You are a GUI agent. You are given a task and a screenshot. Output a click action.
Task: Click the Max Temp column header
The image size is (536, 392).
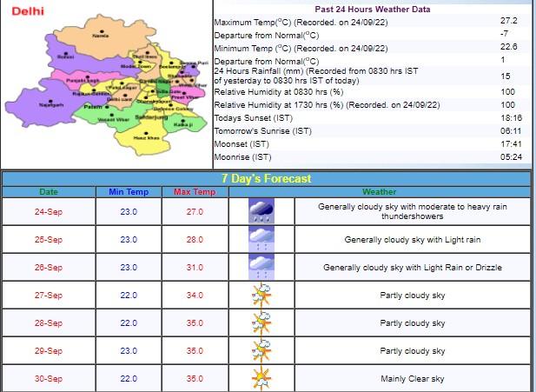194,191
